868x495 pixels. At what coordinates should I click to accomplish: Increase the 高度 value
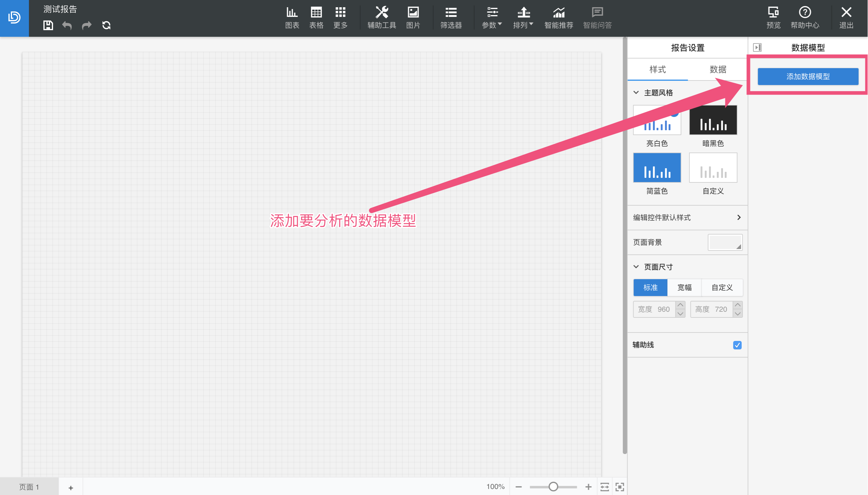point(737,305)
